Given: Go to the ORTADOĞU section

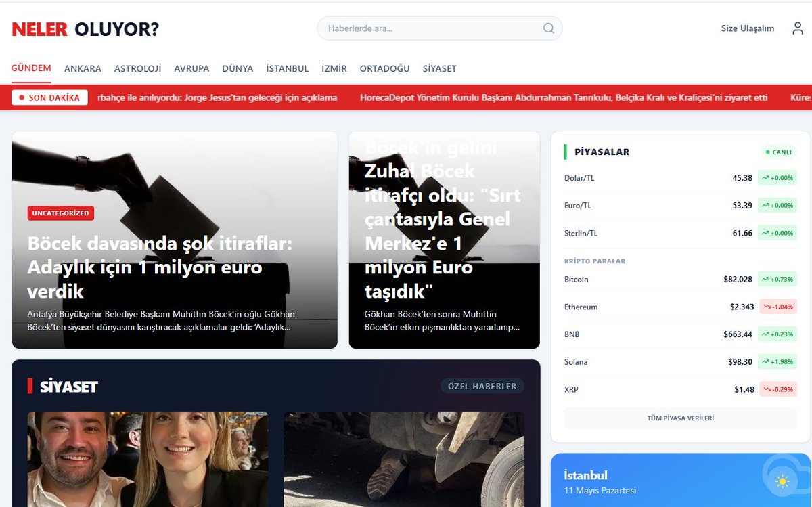Looking at the screenshot, I should click(384, 68).
